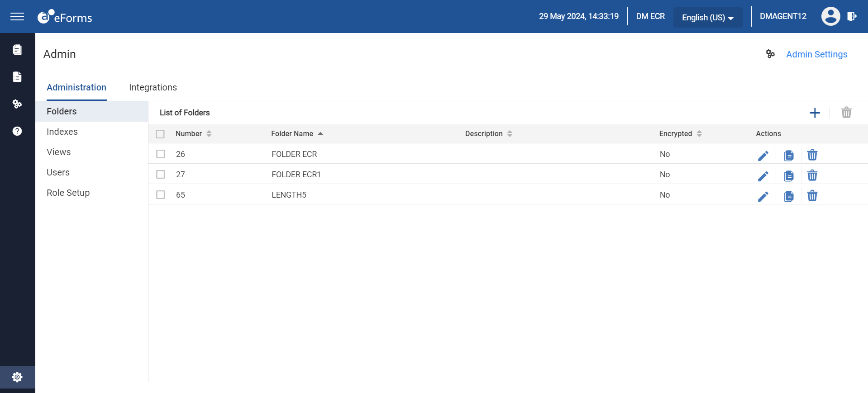The width and height of the screenshot is (868, 393).
Task: Click the FOLDER ECR name cell
Action: [294, 154]
